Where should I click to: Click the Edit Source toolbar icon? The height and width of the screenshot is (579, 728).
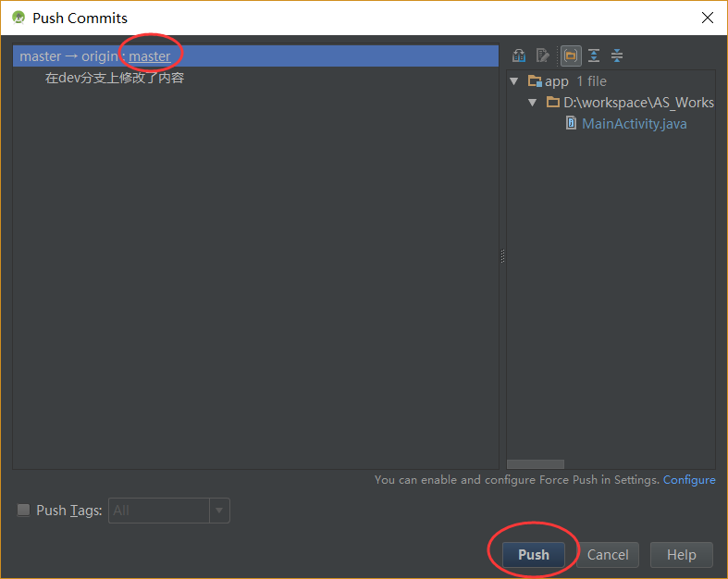click(x=542, y=55)
